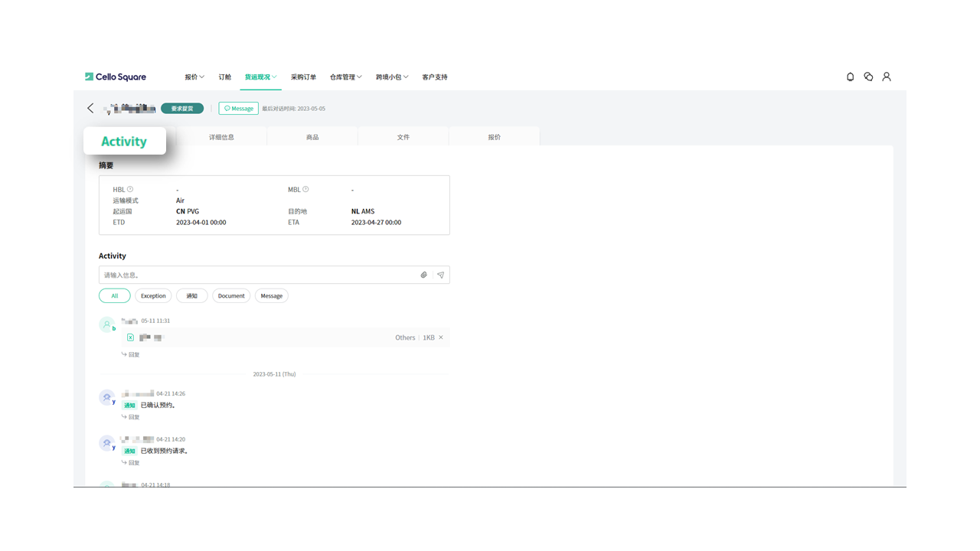
Task: Click the back arrow beside shipment number
Action: coord(90,109)
